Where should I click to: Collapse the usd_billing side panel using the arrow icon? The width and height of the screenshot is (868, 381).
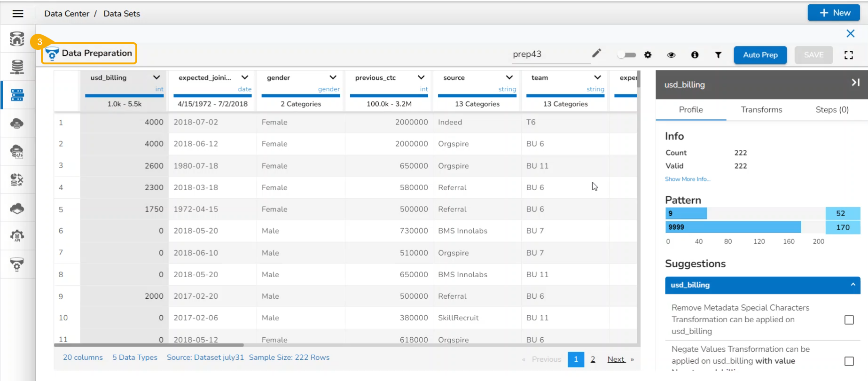[855, 83]
